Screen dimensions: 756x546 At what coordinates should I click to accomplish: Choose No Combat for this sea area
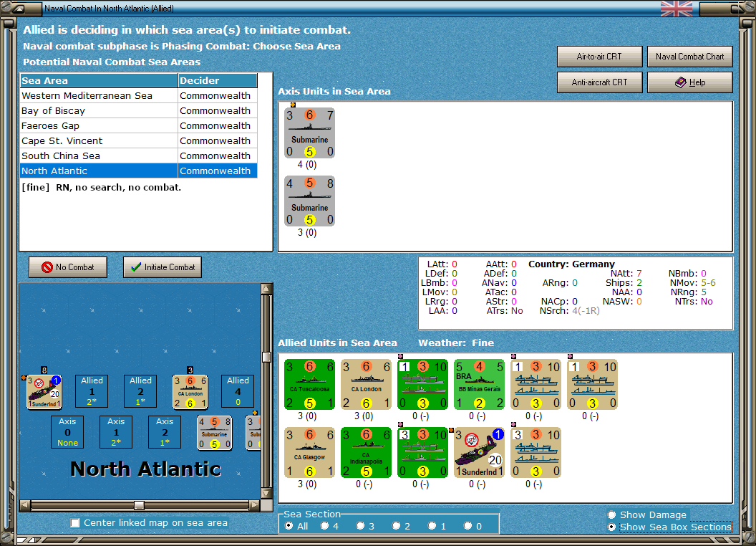coord(68,267)
